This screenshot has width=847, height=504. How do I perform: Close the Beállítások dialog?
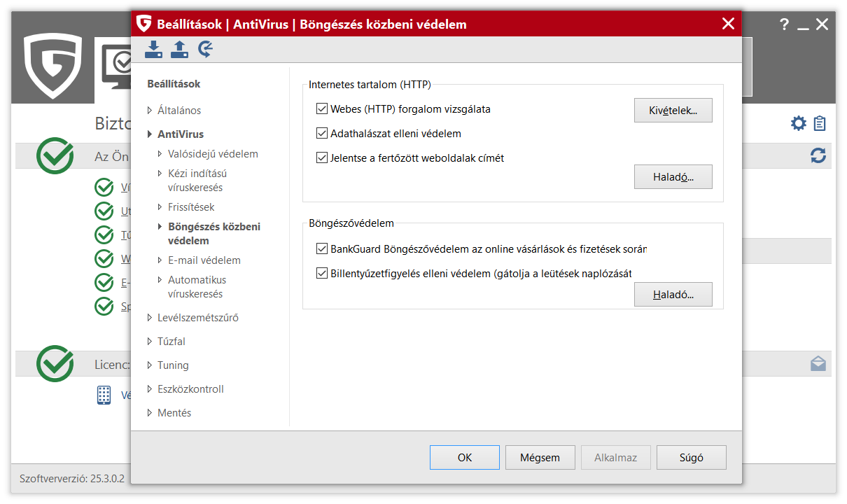[728, 24]
